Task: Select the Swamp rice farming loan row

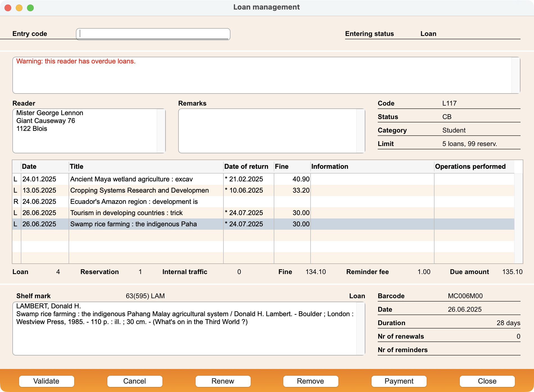Action: pyautogui.click(x=263, y=224)
